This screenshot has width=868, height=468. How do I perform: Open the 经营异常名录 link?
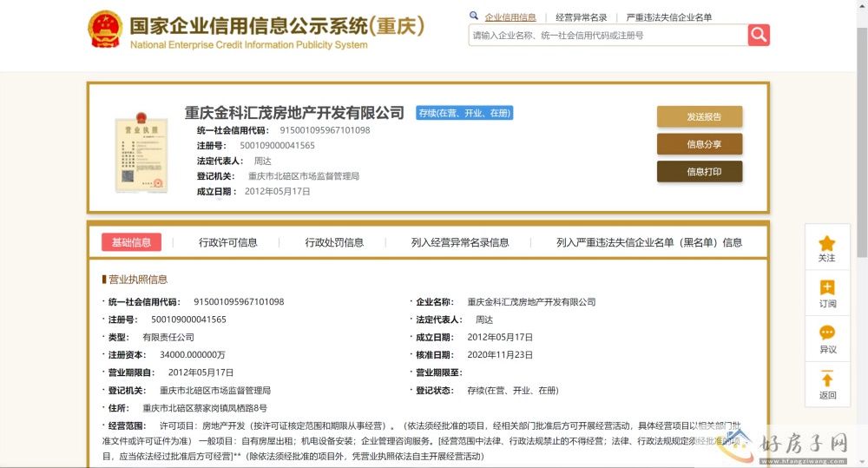tap(582, 17)
